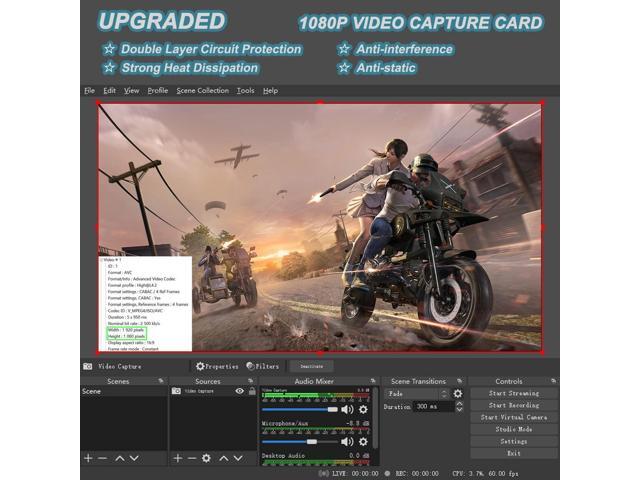640x480 pixels.
Task: Select the Scene entry in Scenes list
Action: tap(124, 391)
